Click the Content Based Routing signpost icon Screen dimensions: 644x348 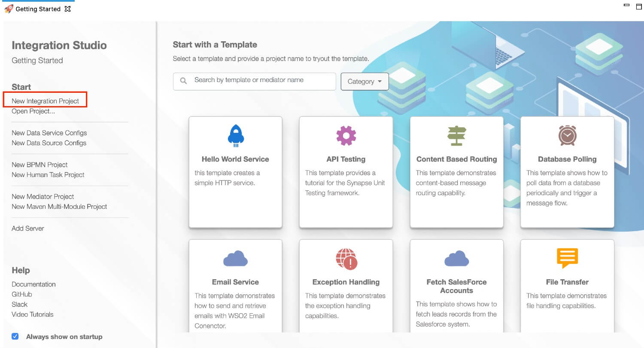[x=456, y=136]
